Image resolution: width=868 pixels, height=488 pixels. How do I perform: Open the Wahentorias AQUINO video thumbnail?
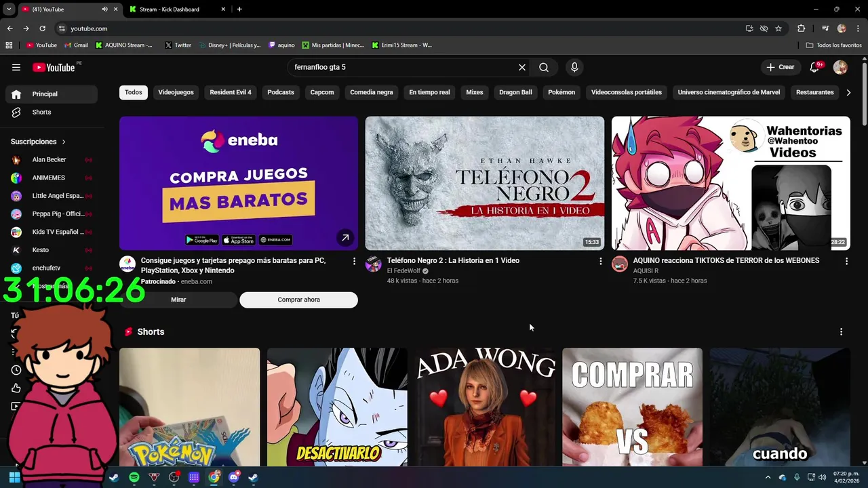[731, 183]
